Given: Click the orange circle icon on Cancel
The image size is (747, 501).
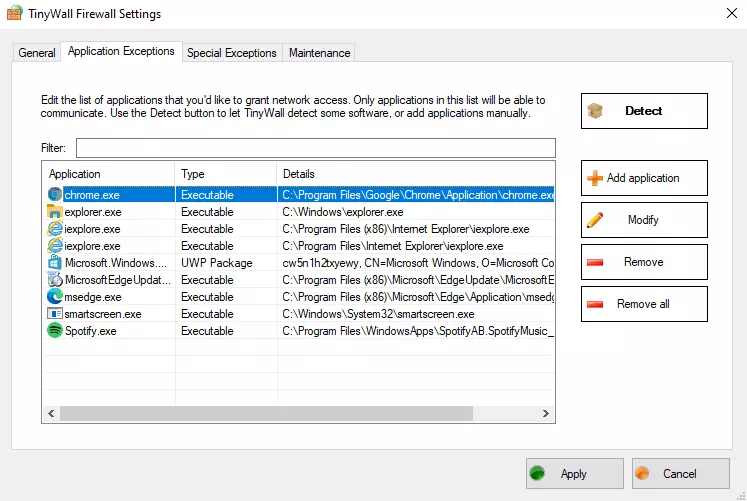Looking at the screenshot, I should 642,473.
